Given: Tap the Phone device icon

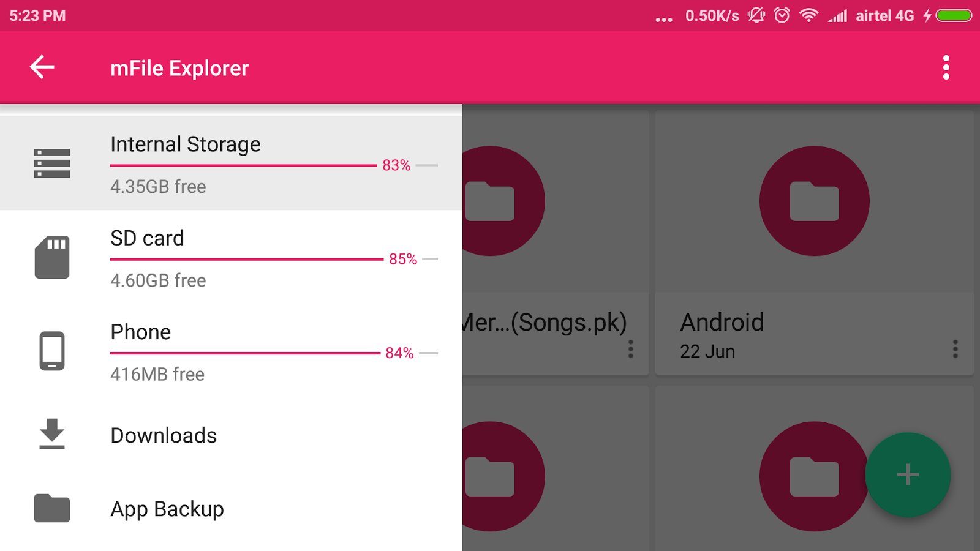Looking at the screenshot, I should tap(52, 351).
